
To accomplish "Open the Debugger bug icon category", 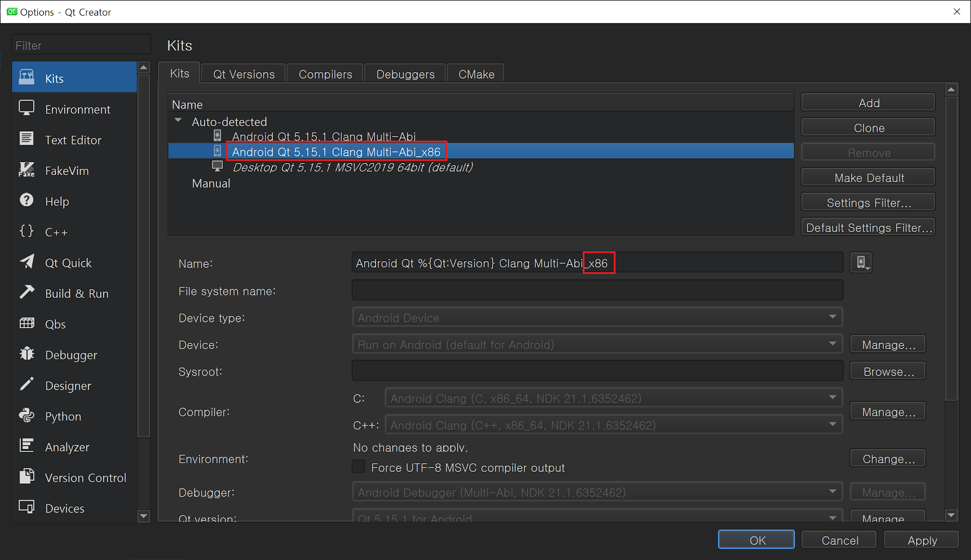I will [27, 354].
